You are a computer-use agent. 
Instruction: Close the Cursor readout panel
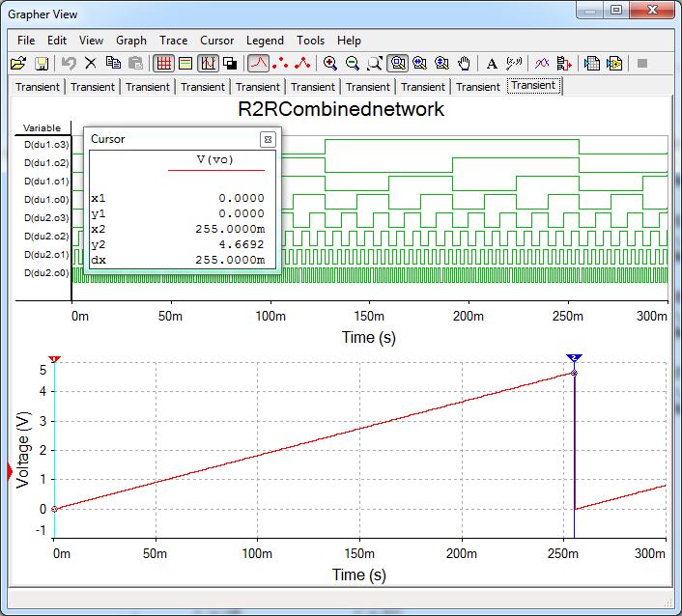[x=268, y=140]
